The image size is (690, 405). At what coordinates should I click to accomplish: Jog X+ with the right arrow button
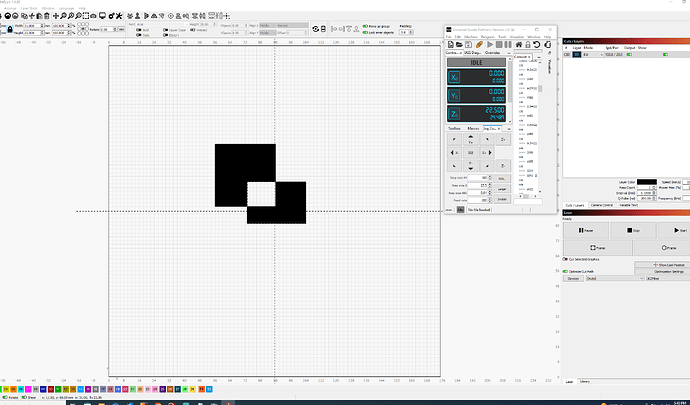coord(487,152)
